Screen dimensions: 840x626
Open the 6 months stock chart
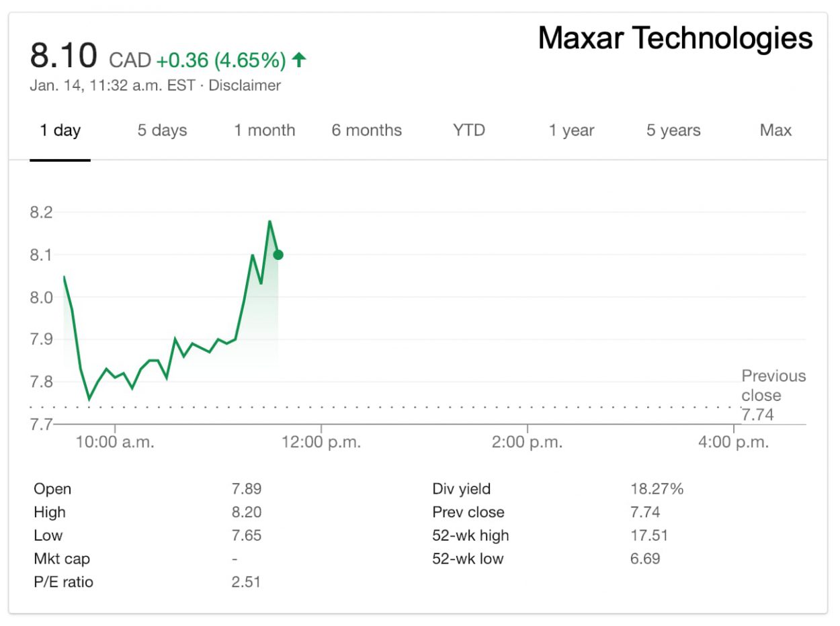pos(366,130)
